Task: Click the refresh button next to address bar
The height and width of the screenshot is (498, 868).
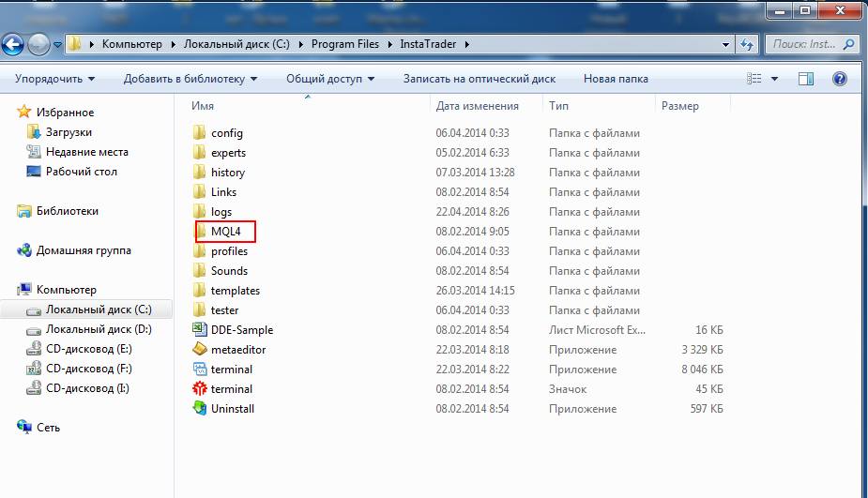Action: (747, 44)
